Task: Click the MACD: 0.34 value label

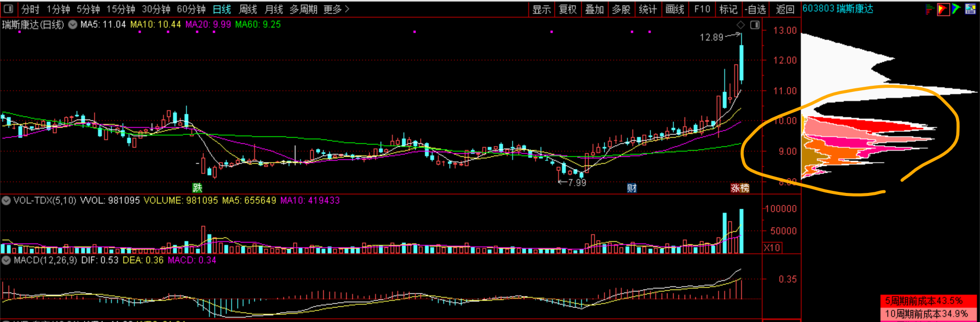Action: [x=192, y=260]
